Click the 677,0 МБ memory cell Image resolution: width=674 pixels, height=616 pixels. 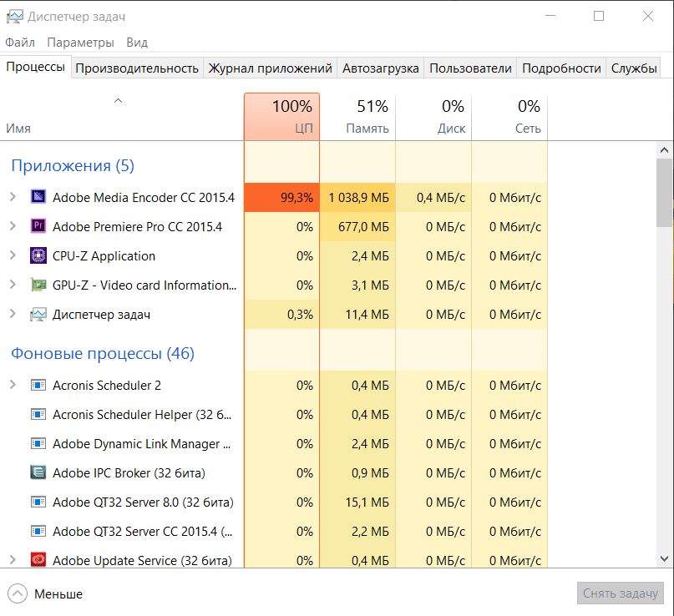coord(357,227)
